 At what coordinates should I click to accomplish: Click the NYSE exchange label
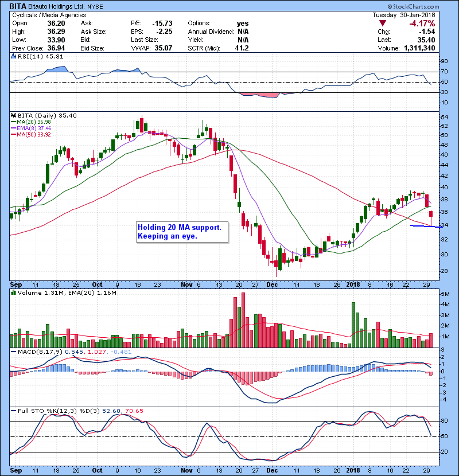tap(95, 7)
